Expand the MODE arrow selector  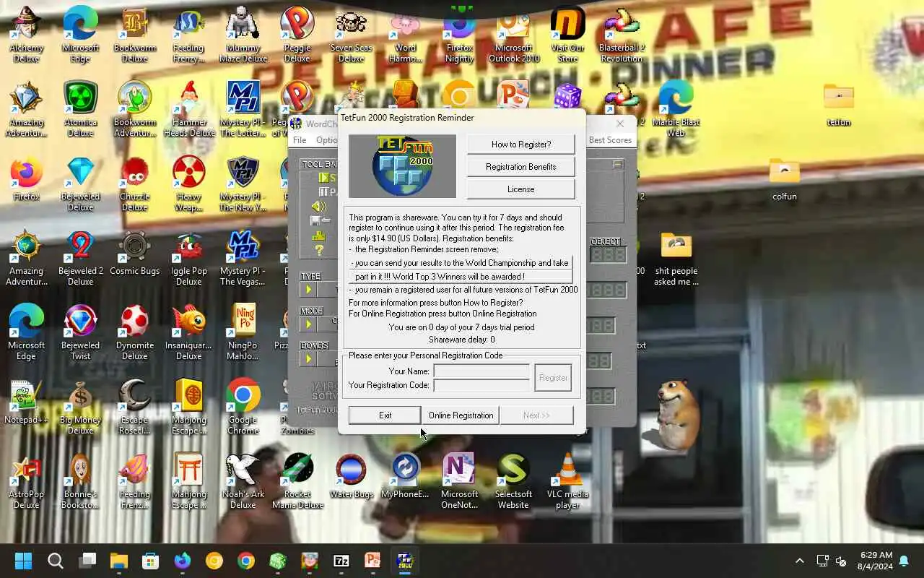tap(308, 324)
